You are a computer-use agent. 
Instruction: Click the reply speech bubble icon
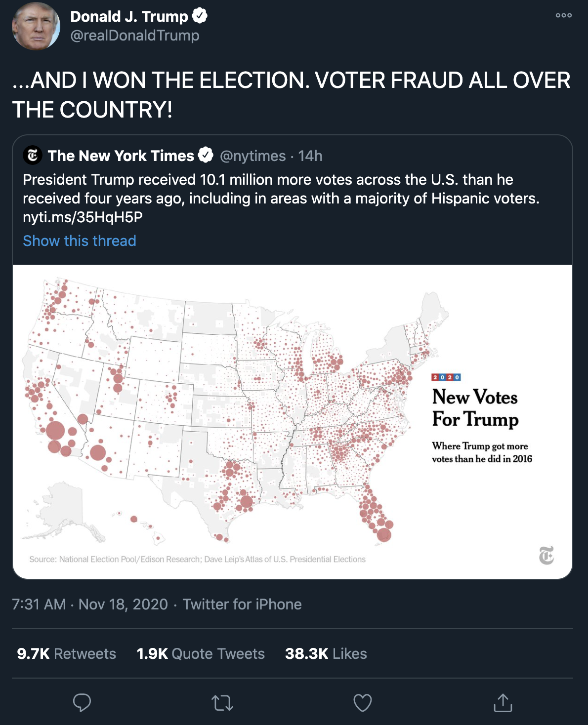point(82,702)
